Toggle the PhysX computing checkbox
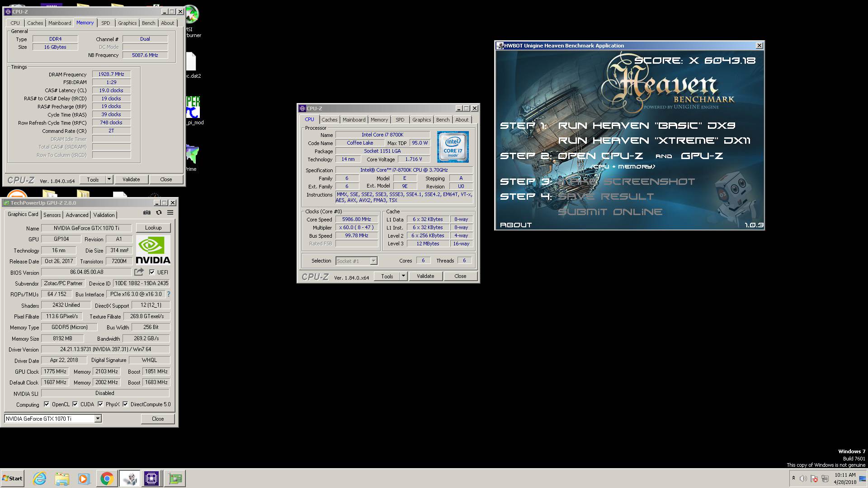Image resolution: width=868 pixels, height=488 pixels. 100,404
